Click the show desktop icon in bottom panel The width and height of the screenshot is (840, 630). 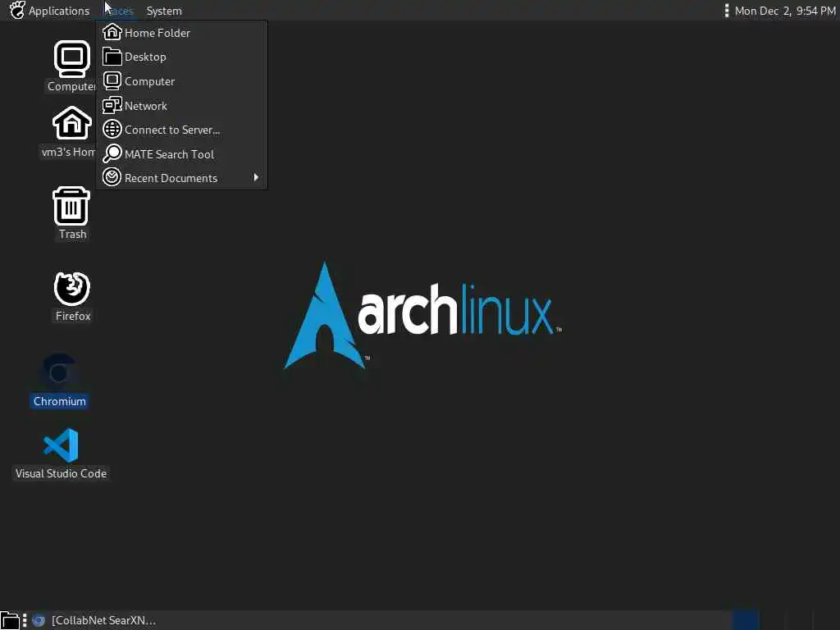[10, 621]
